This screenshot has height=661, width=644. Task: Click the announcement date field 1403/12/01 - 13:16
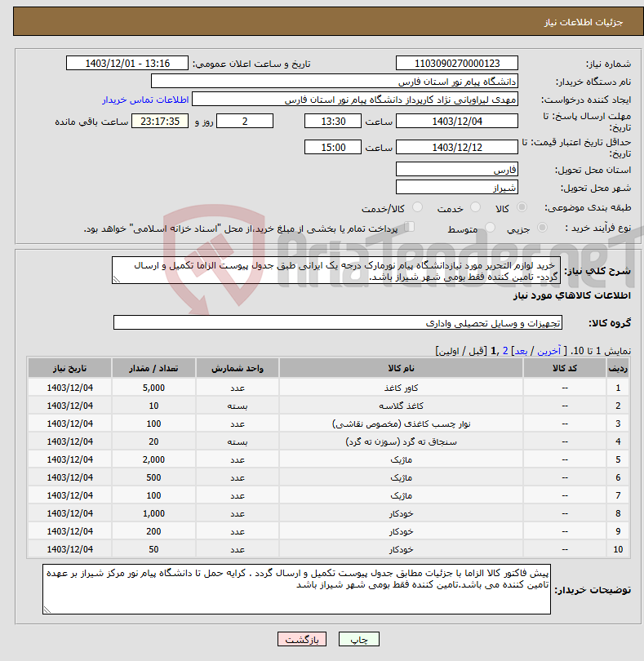pyautogui.click(x=127, y=63)
